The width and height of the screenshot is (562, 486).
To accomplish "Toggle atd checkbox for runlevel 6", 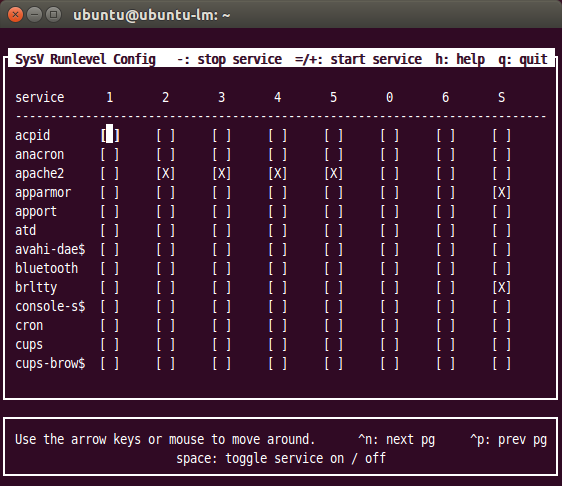I will (x=446, y=230).
